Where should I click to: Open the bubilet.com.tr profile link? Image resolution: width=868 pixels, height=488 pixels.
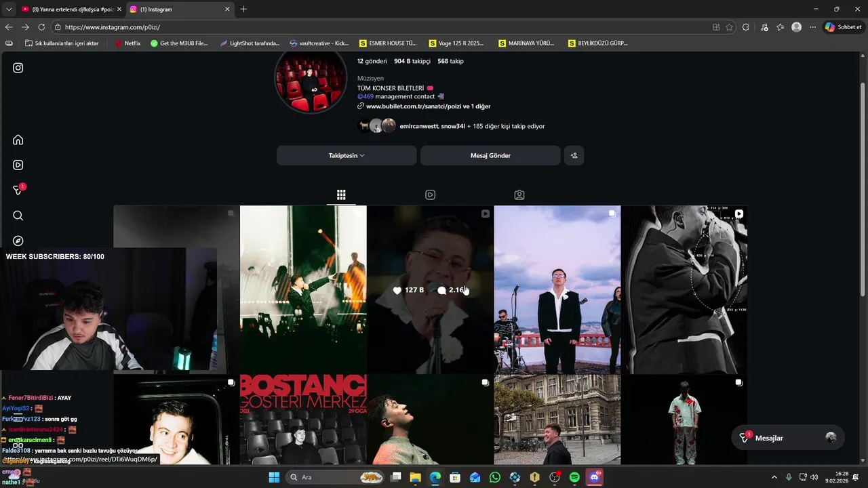[x=428, y=106]
